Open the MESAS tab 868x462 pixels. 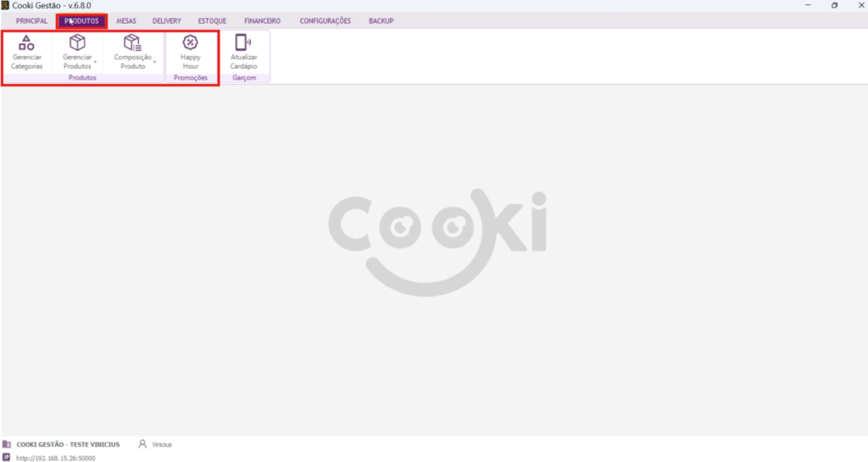[126, 21]
